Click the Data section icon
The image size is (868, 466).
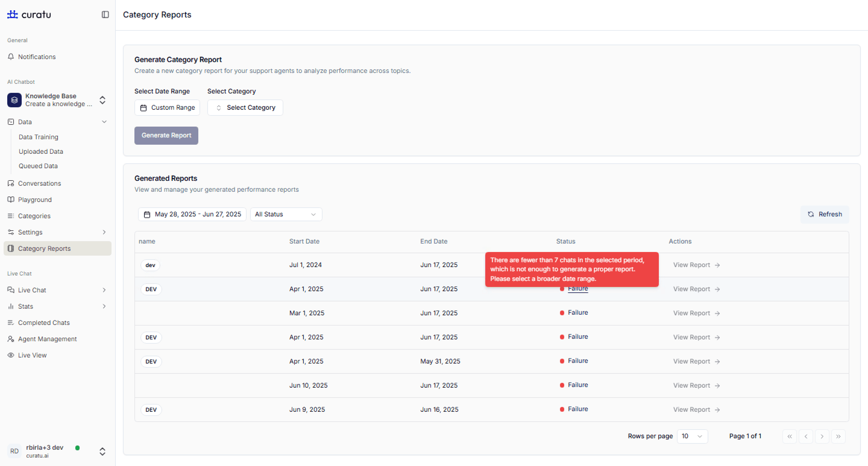tap(11, 122)
